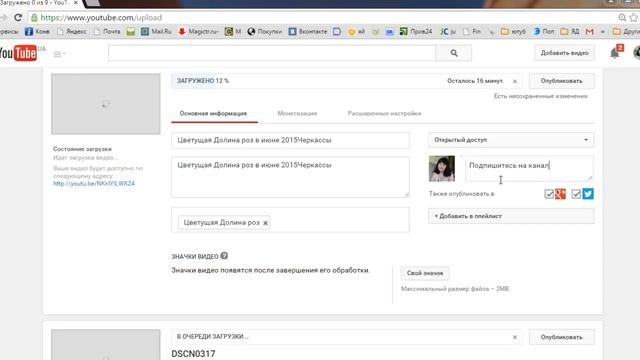Click the video description text area
640x360 pixels.
[x=290, y=177]
